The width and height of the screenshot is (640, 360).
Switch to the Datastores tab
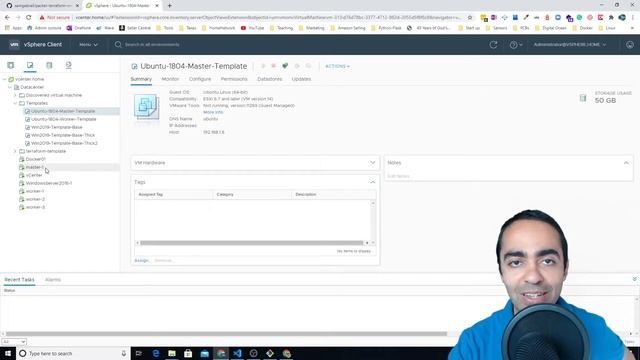click(x=269, y=79)
